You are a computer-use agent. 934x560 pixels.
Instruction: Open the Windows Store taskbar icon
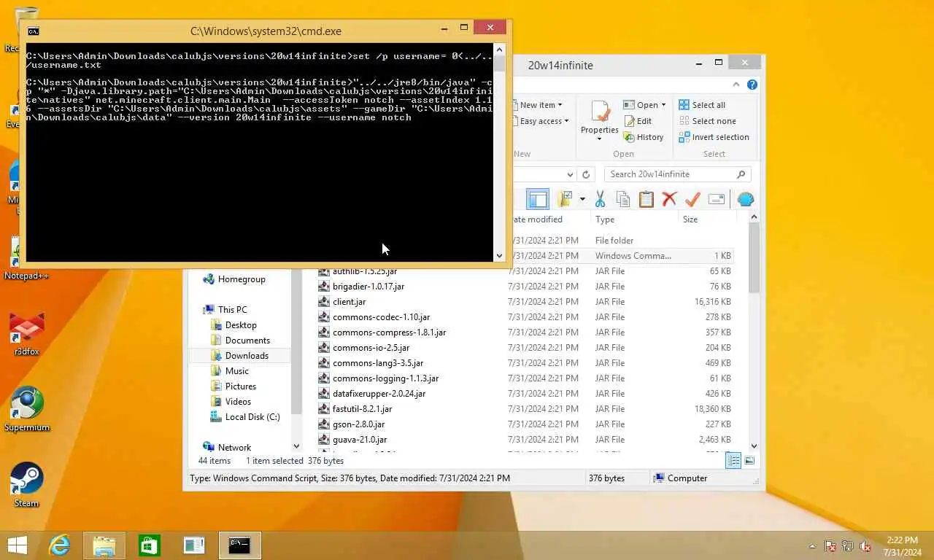pyautogui.click(x=150, y=545)
